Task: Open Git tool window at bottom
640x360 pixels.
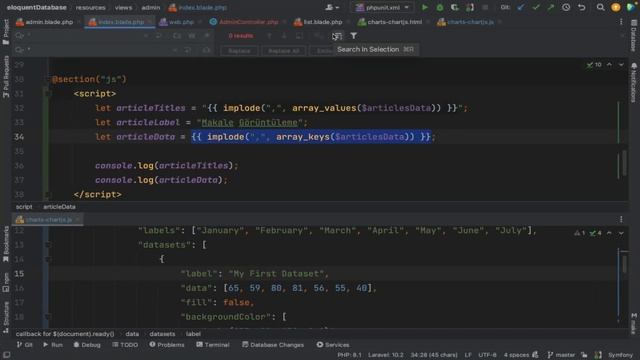Action: click(x=24, y=345)
